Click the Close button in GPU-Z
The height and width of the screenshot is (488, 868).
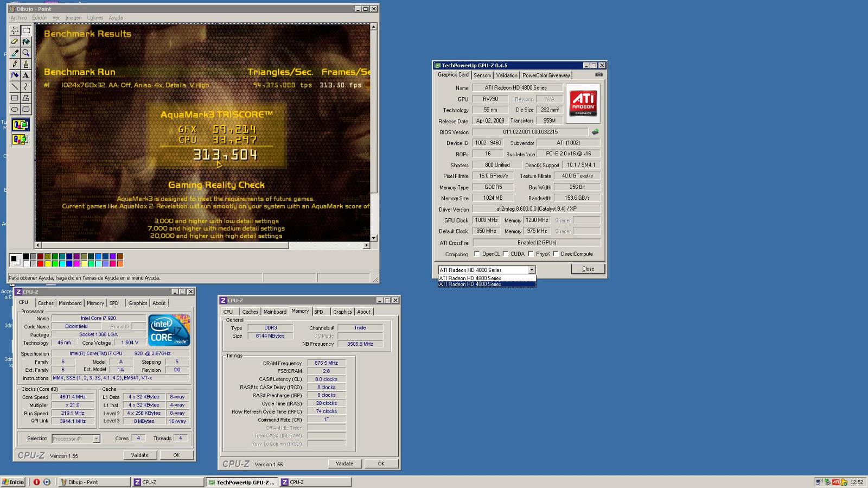[x=588, y=269]
